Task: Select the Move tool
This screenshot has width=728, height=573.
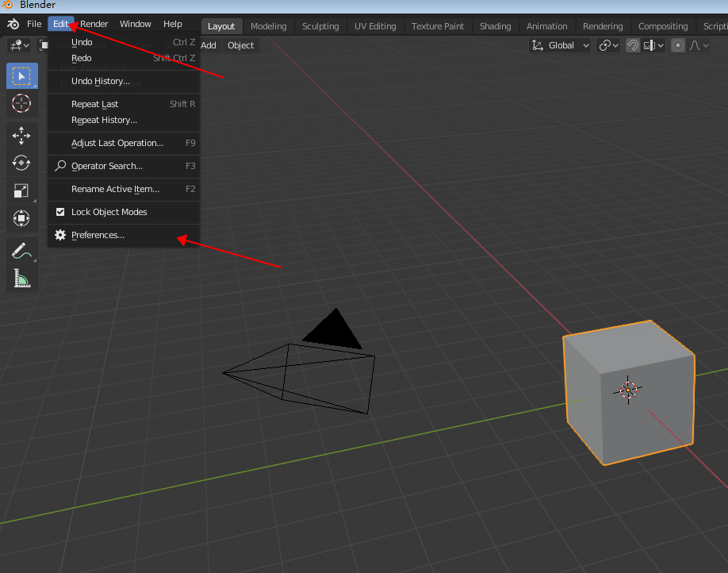Action: click(x=21, y=136)
